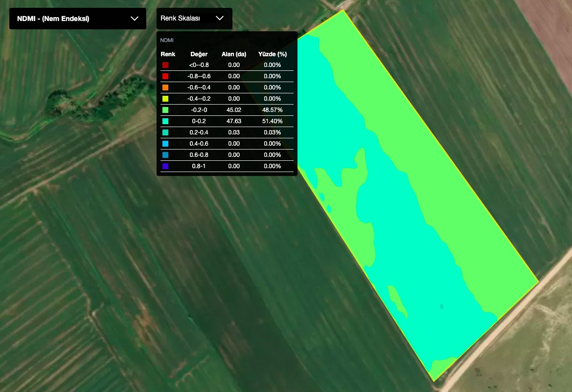Click the orange -0.6--0.4 color swatch
This screenshot has height=392, width=572.
pyautogui.click(x=165, y=87)
